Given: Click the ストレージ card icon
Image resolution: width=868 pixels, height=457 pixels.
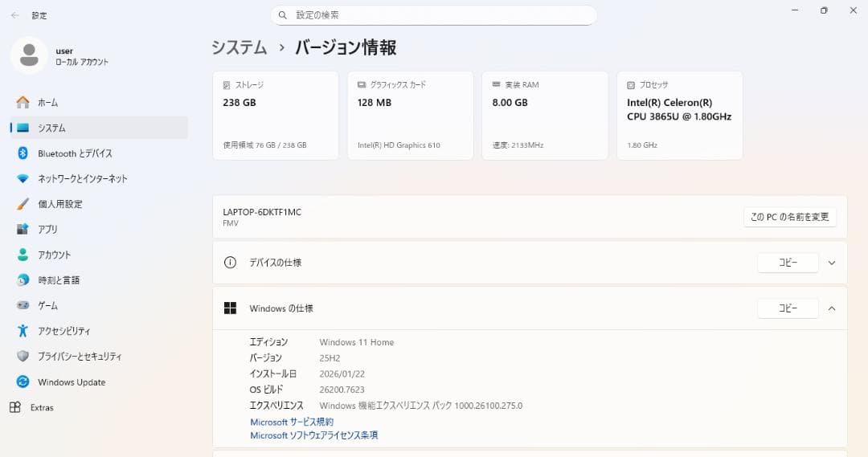Looking at the screenshot, I should point(227,85).
